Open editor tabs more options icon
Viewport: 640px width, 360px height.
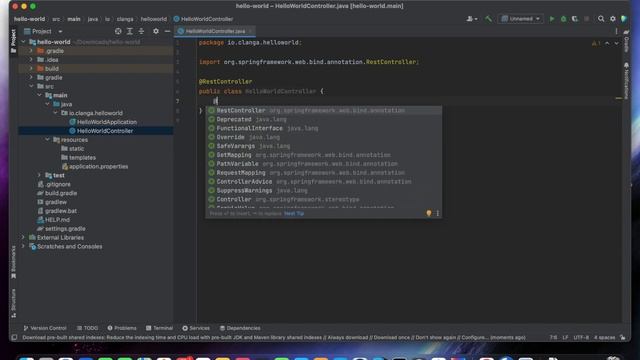(616, 31)
